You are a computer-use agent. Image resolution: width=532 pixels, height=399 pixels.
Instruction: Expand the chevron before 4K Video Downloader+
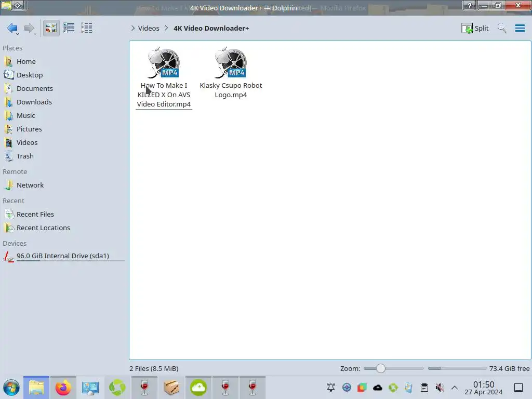click(x=166, y=28)
